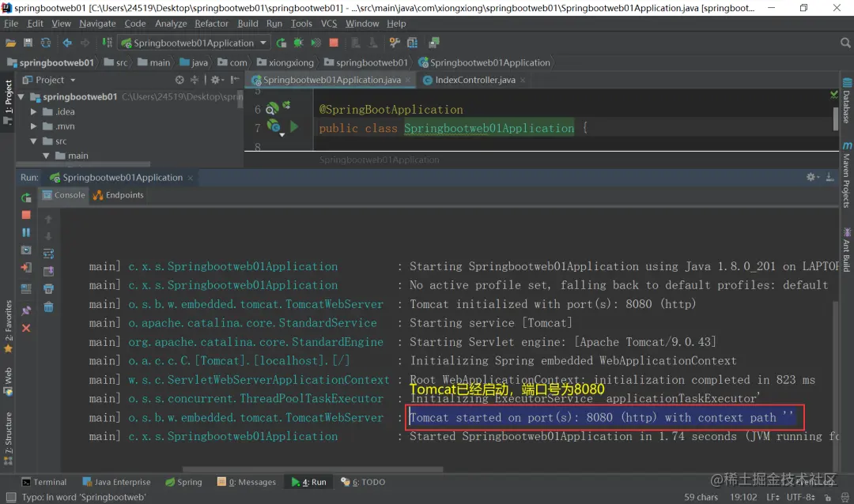This screenshot has width=854, height=504.
Task: Open the Spring tool window
Action: pos(183,482)
